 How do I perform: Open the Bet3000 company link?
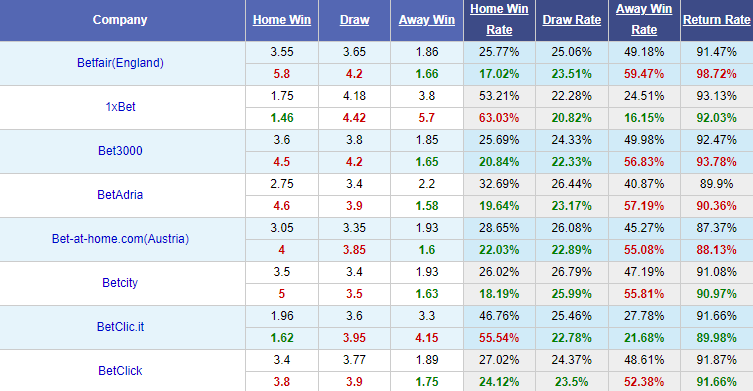click(x=120, y=151)
